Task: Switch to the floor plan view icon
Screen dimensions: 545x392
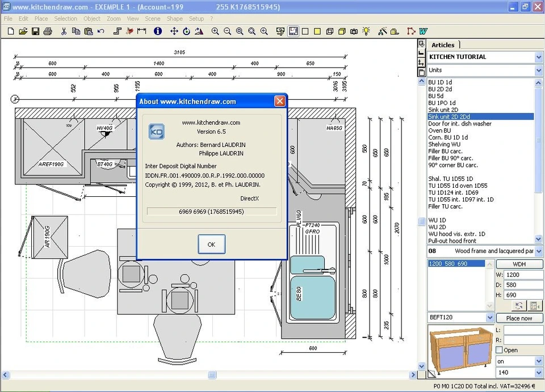Action: coord(293,31)
